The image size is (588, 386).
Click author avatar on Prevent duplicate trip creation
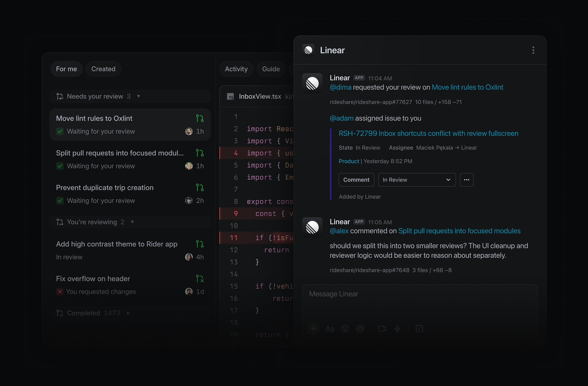(189, 200)
